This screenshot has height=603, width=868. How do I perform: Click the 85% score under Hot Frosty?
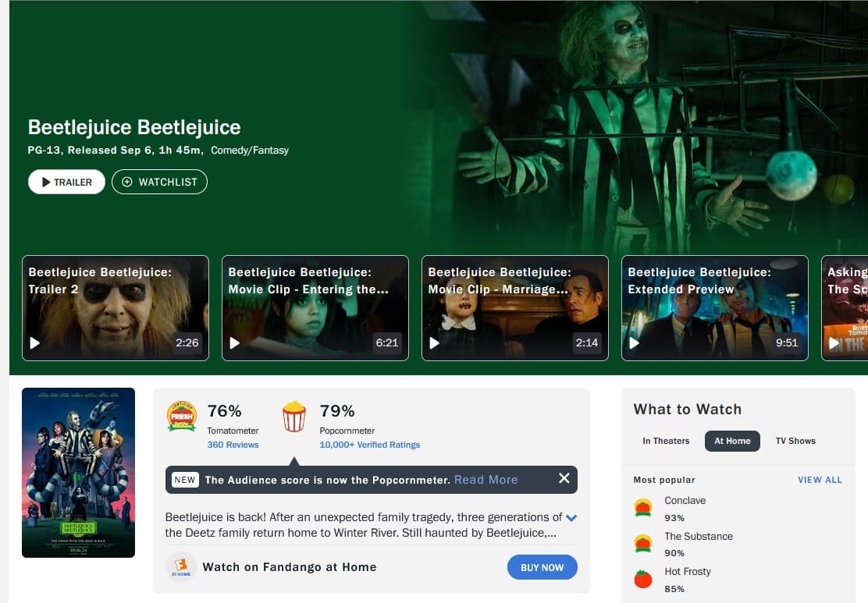point(674,589)
